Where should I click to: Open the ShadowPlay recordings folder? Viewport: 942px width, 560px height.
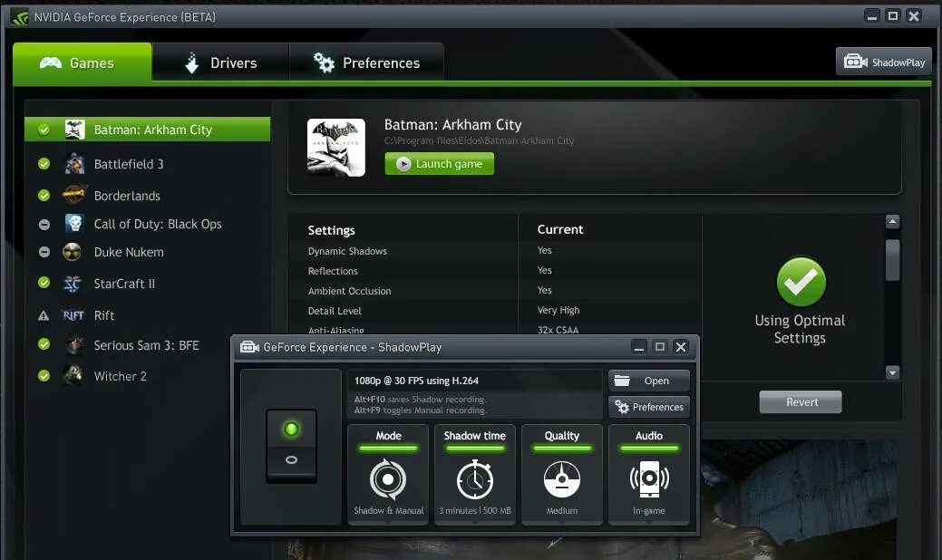click(x=649, y=381)
